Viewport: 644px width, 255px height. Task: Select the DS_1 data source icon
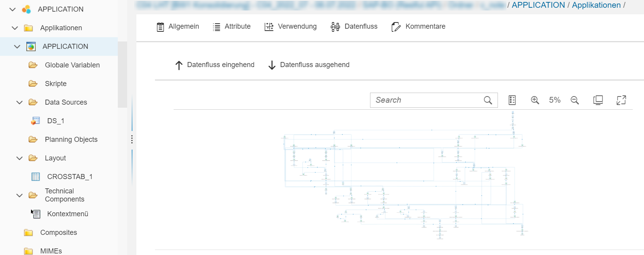(x=35, y=121)
